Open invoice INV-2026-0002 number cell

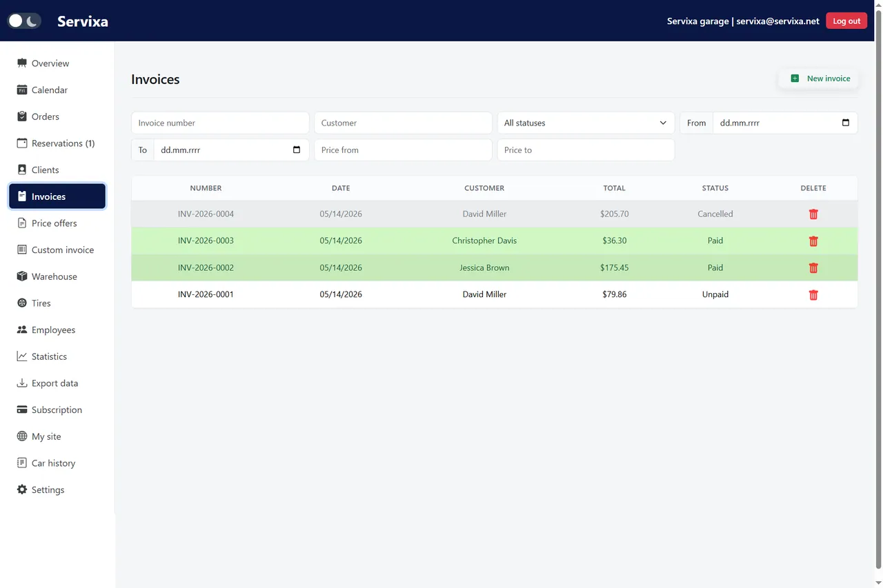[x=206, y=267]
